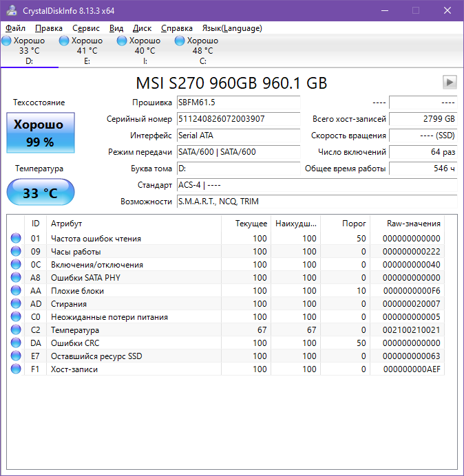Viewport: 464px width, 476px height.
Task: Select the Плохие блоки row
Action: [226, 290]
